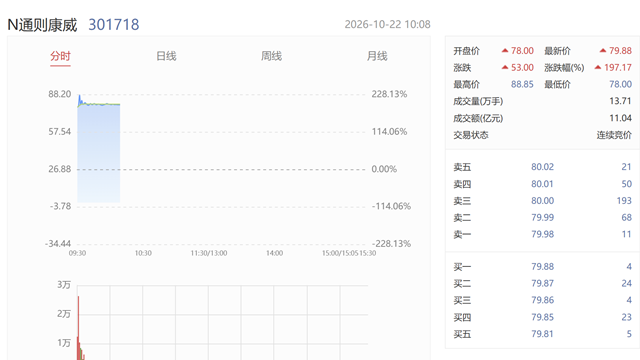The width and height of the screenshot is (640, 360).
Task: Click the up arrow beside 涨跌幅 value
Action: pyautogui.click(x=598, y=67)
